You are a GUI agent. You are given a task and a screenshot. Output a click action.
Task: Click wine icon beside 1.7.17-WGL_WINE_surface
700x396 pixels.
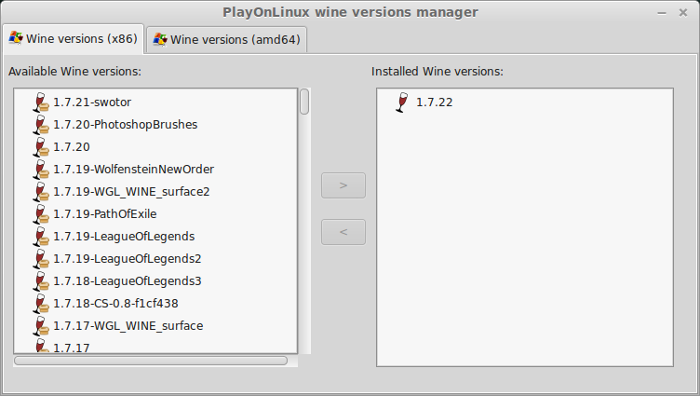click(41, 325)
